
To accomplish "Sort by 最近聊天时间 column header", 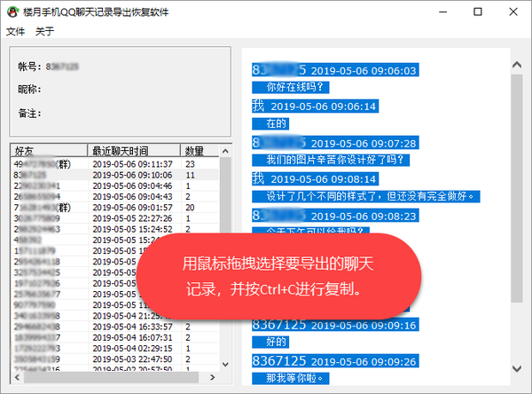I will (x=133, y=150).
